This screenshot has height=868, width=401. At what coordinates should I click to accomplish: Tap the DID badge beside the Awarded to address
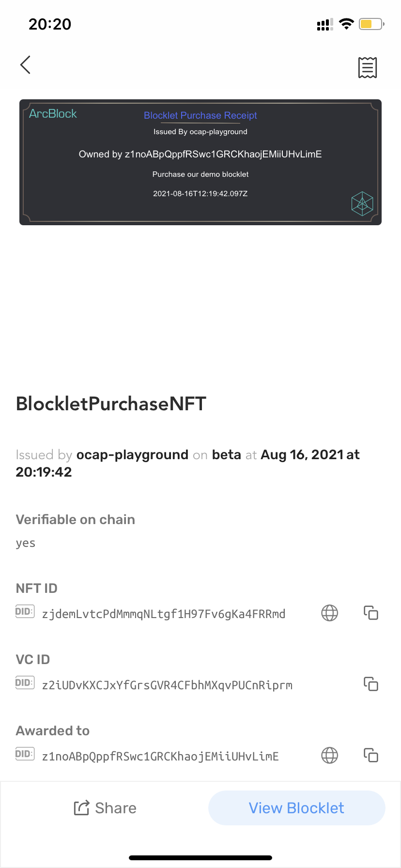25,754
